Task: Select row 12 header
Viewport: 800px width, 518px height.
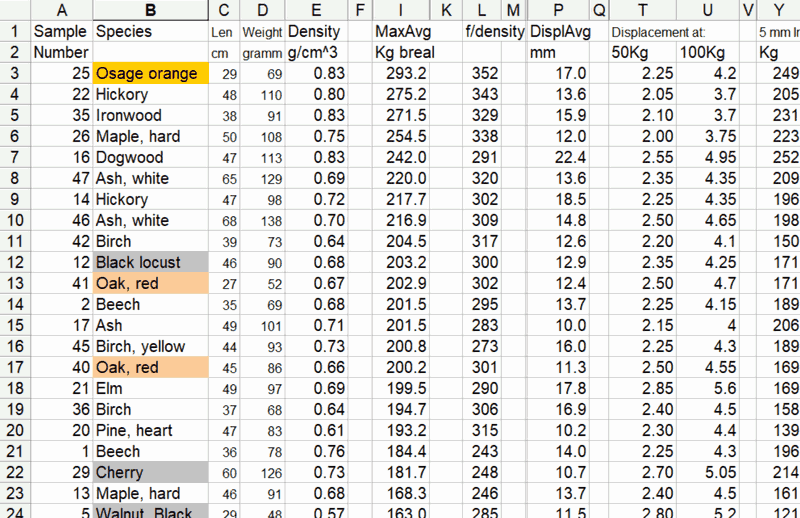Action: coord(15,262)
